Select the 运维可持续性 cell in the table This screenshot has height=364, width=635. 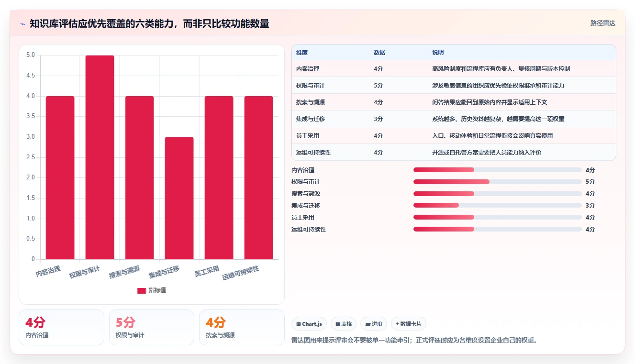pos(313,153)
